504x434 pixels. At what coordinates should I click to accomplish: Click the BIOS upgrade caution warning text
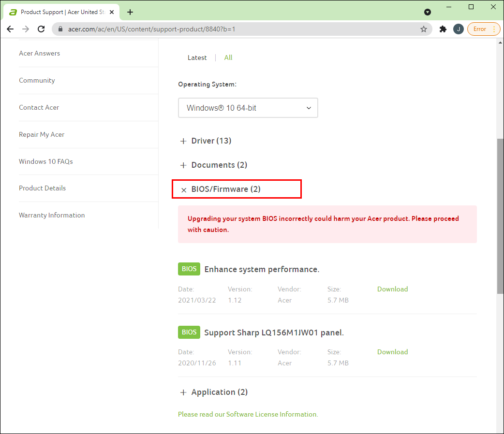click(x=323, y=224)
